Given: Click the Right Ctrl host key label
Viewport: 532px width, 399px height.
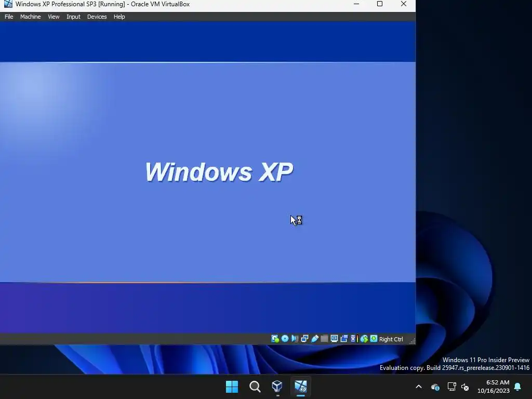Looking at the screenshot, I should (x=391, y=339).
